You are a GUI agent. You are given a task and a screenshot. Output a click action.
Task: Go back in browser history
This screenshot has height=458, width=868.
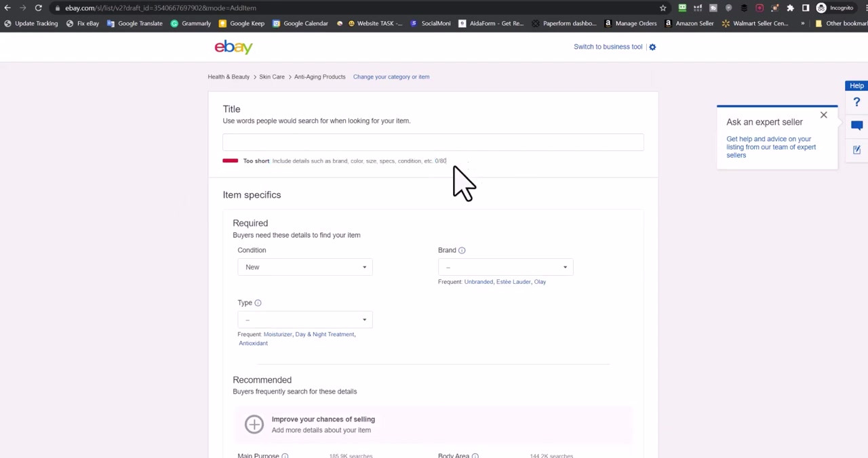coord(7,8)
